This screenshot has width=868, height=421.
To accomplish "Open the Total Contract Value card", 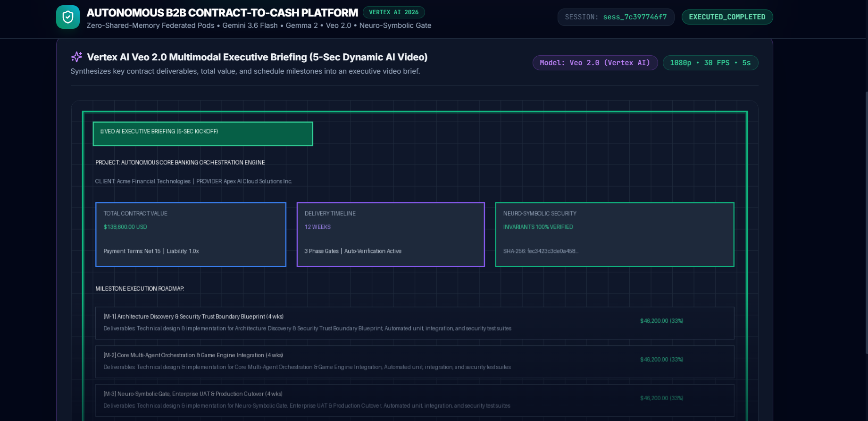I will point(191,235).
